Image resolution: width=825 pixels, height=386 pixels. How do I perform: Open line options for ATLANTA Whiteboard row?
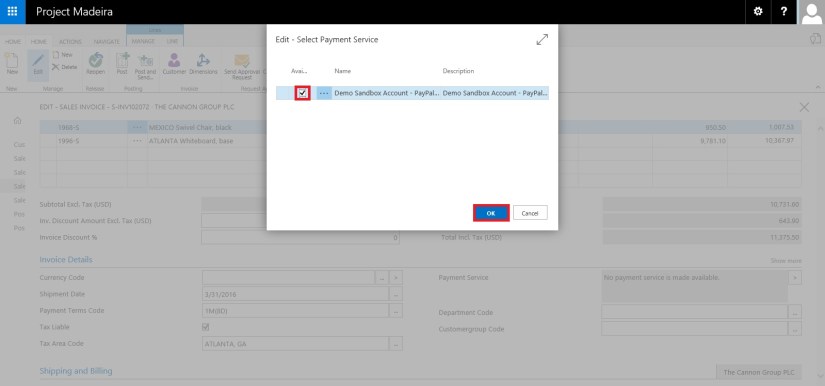tap(137, 141)
